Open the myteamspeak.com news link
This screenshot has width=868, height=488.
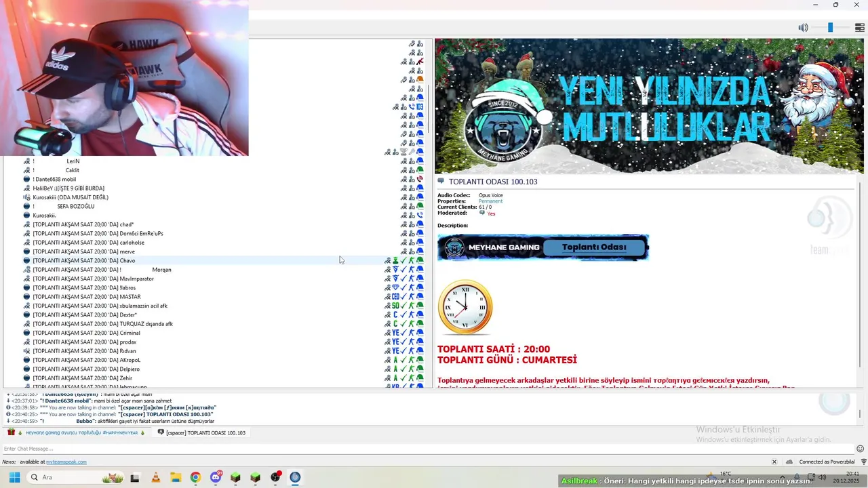(66, 462)
